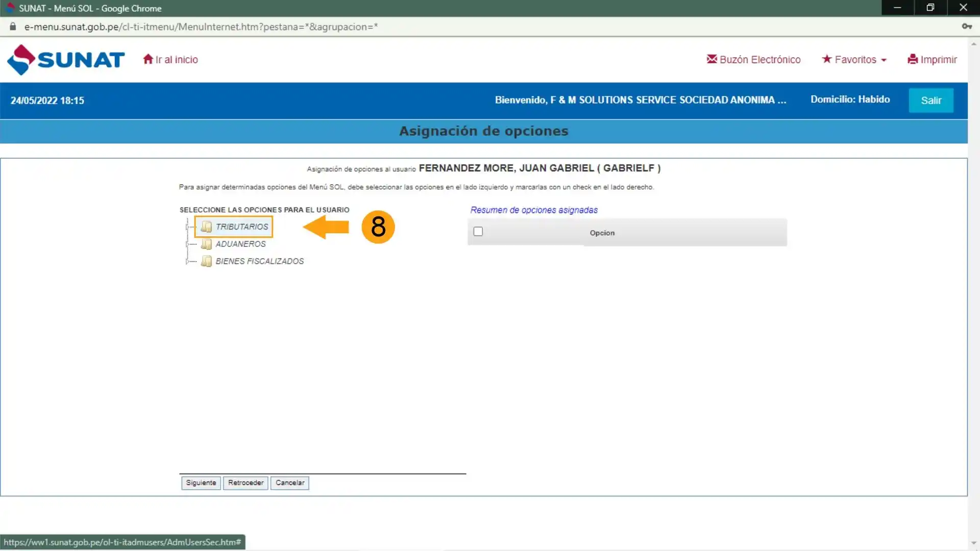This screenshot has width=980, height=551.
Task: Click the Retroceder button
Action: 246,483
